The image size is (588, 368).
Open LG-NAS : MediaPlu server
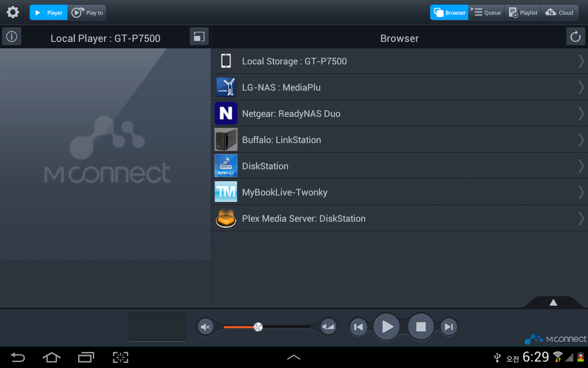pos(399,87)
